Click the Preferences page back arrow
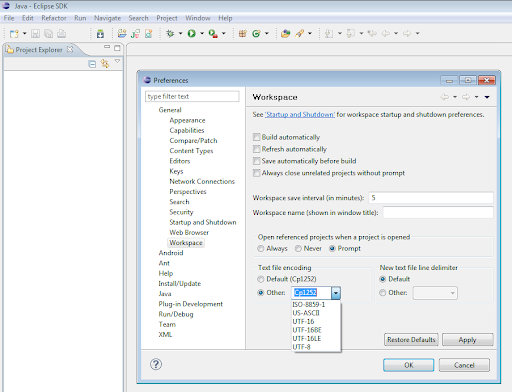 click(444, 97)
